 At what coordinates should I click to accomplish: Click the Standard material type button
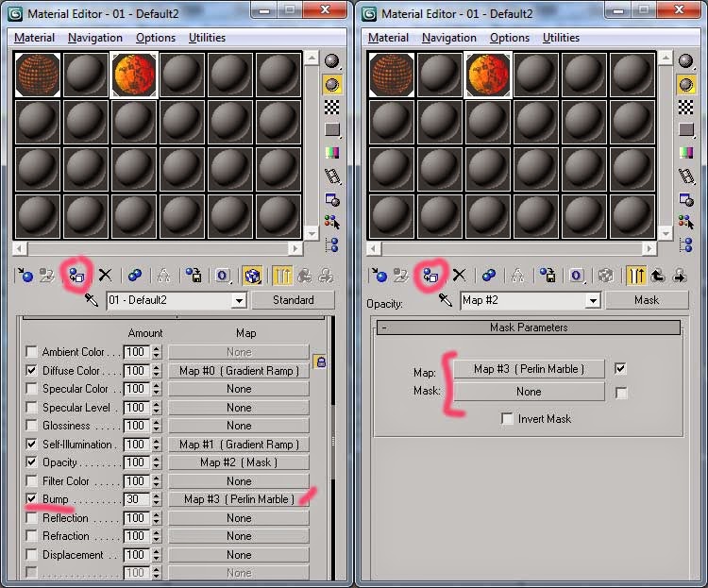click(x=293, y=300)
